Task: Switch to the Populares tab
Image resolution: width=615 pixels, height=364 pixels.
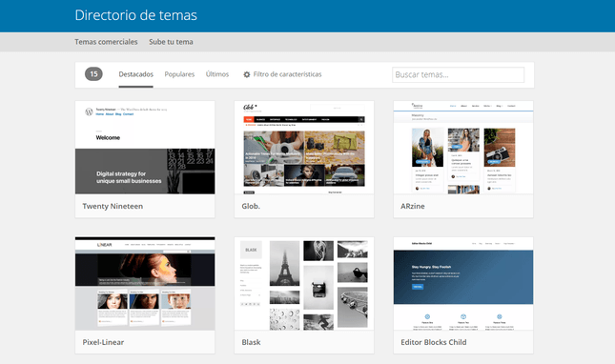Action: (x=179, y=74)
